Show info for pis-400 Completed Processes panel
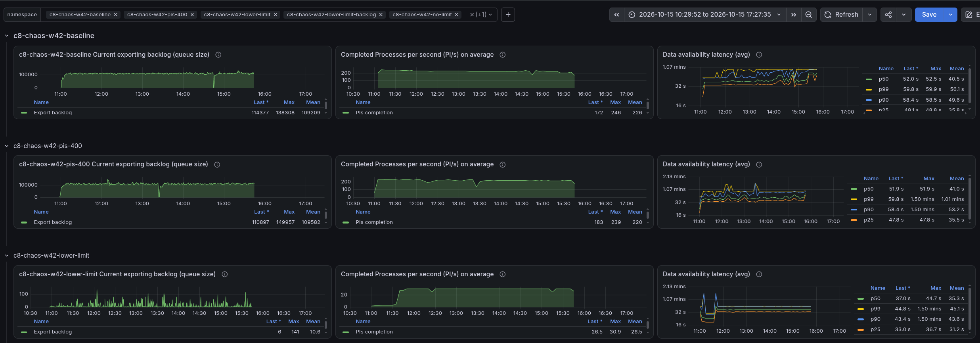 [x=503, y=165]
